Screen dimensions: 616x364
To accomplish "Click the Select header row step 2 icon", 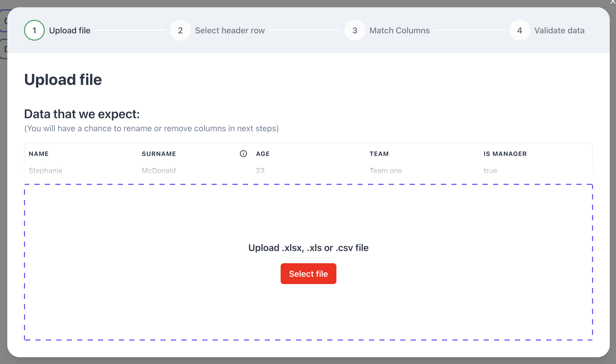I will 181,30.
